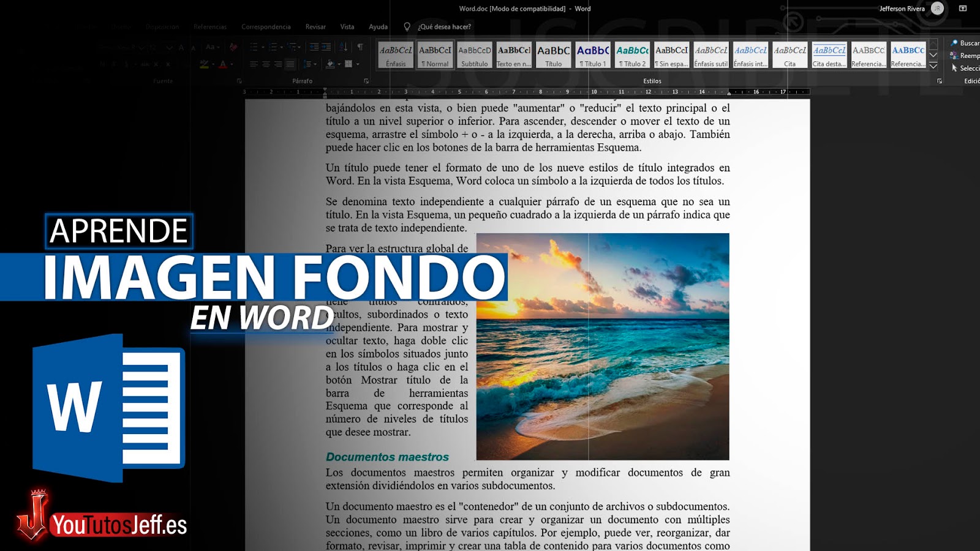Open Estilos pane launcher

point(940,81)
